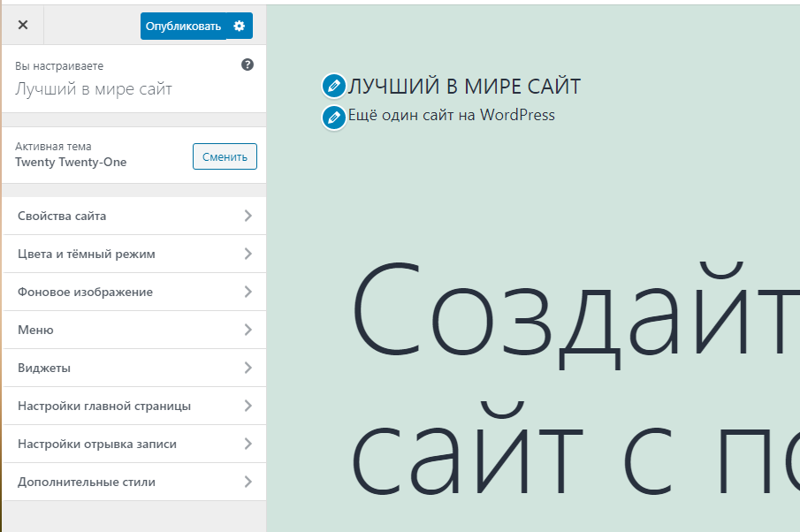Edit site title with pencil icon

pos(333,86)
